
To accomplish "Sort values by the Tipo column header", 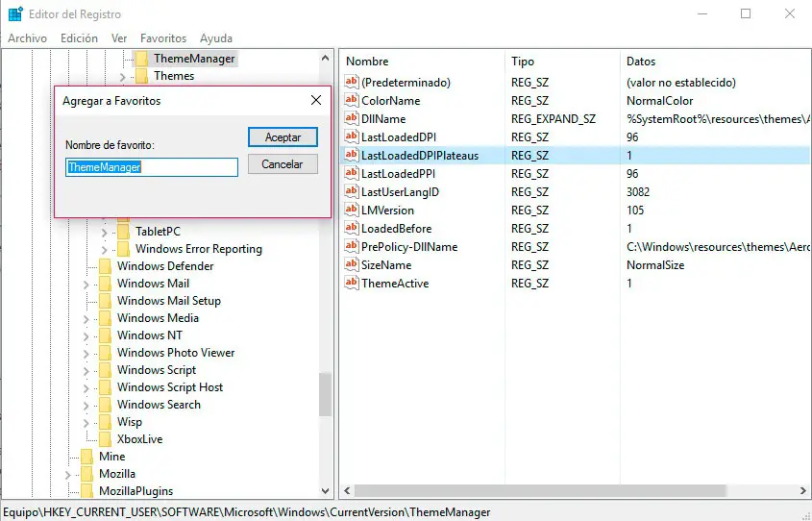I will point(562,62).
